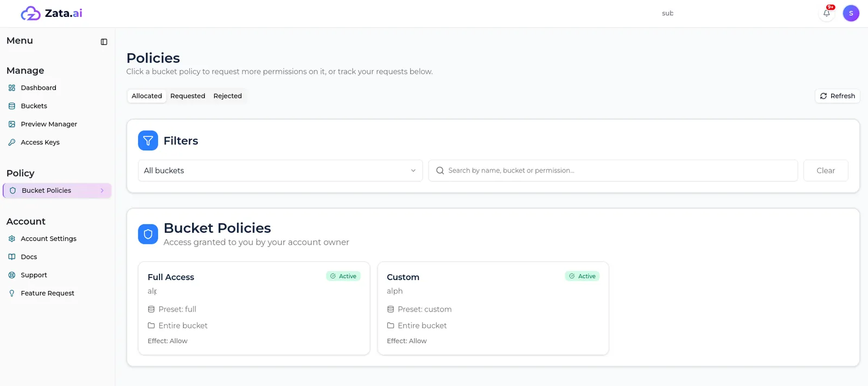
Task: Click the Preview Manager image icon
Action: [x=12, y=124]
